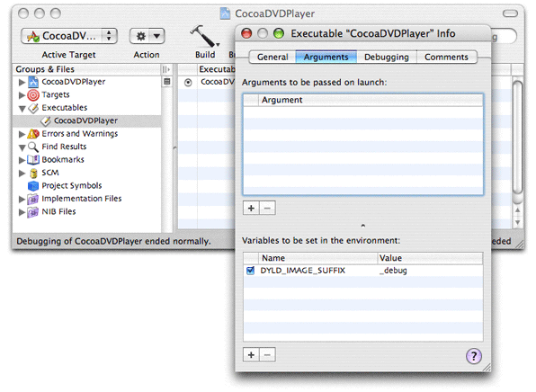Click the project document icon in title bar
Image resolution: width=536 pixels, height=392 pixels.
[x=225, y=13]
